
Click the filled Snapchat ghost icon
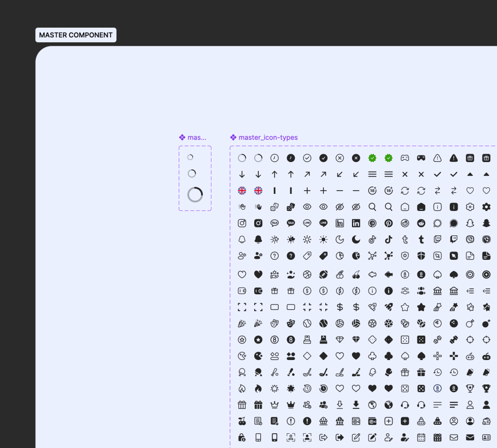point(486,223)
